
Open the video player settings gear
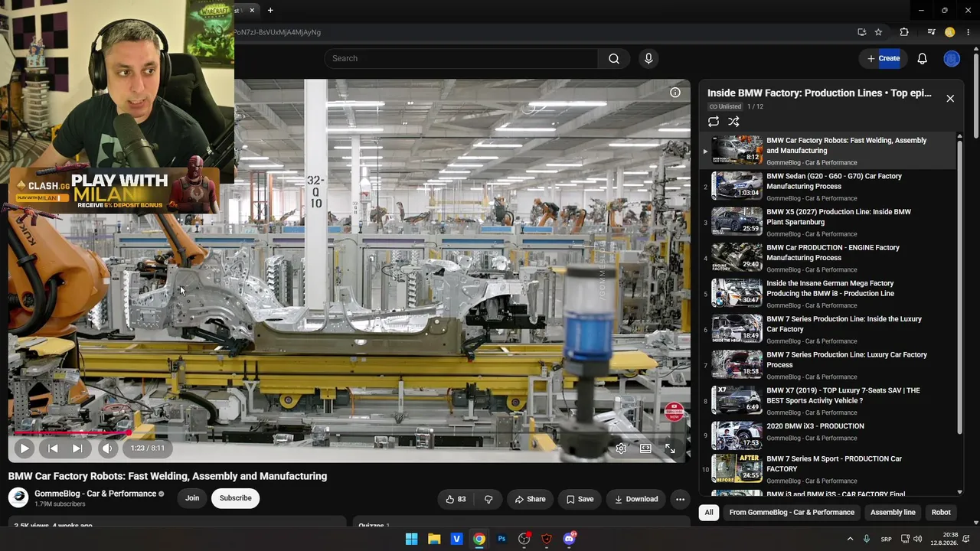pos(621,448)
